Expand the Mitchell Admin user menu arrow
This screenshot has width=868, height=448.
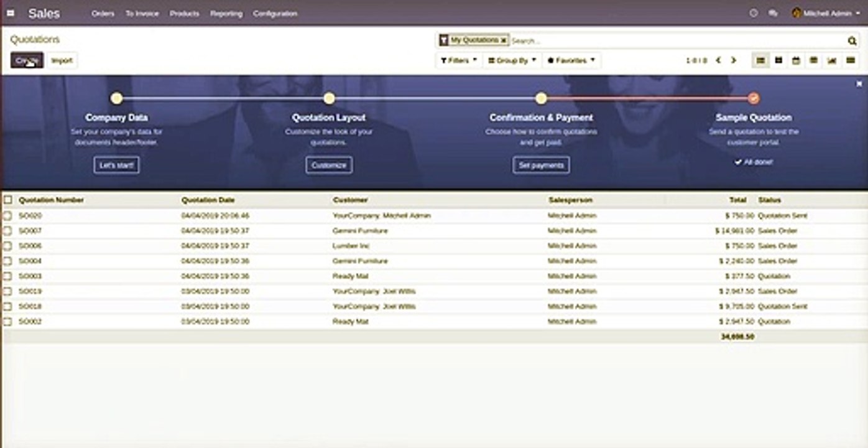(857, 14)
